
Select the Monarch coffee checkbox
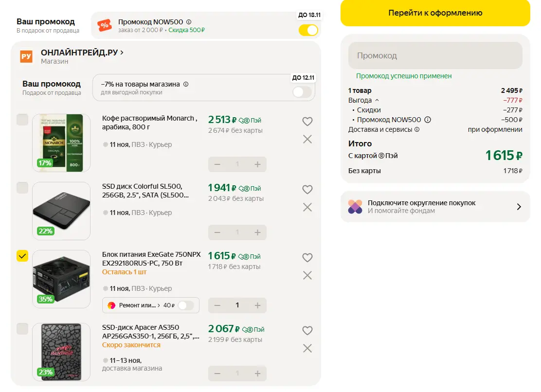tap(22, 120)
